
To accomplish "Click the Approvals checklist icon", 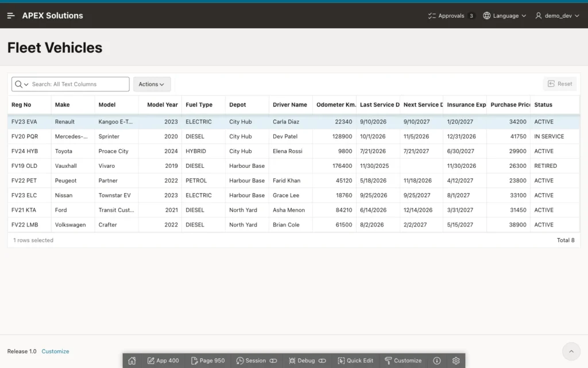I will tap(432, 16).
